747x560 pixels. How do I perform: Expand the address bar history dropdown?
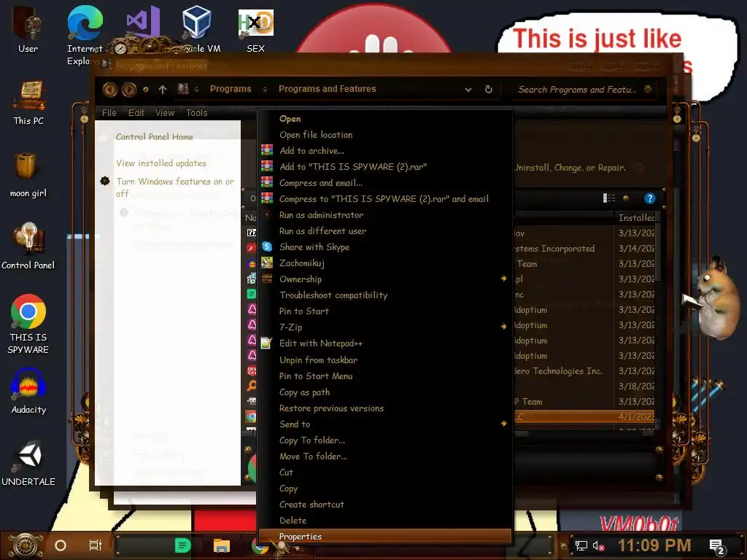(x=468, y=90)
